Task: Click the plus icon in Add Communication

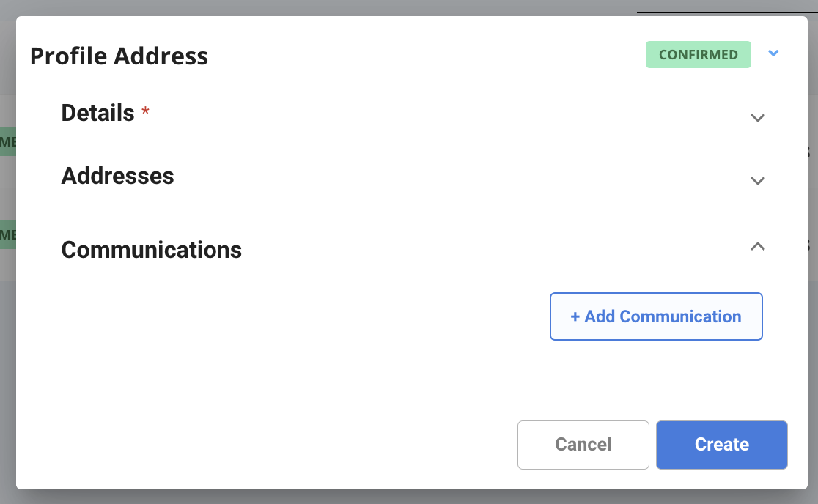Action: point(575,317)
